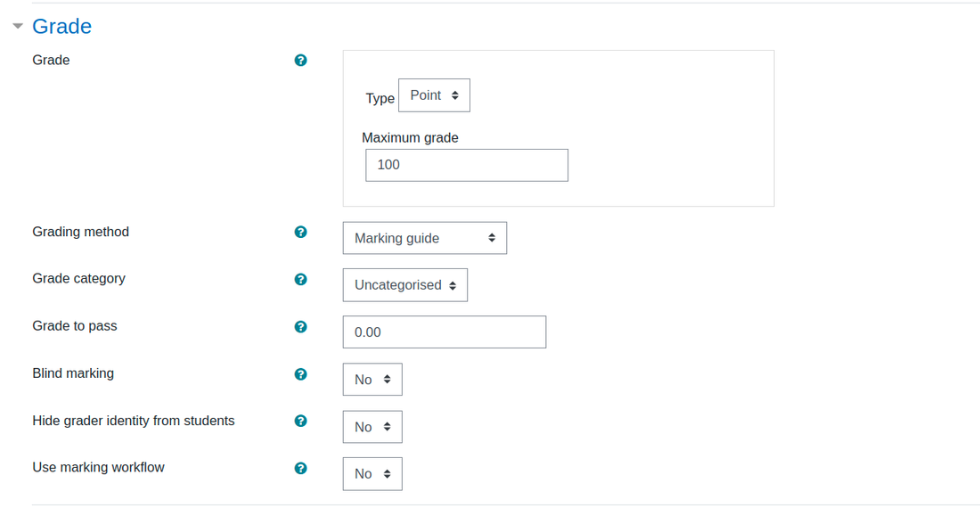Open the Marking guide grading method dropdown

pyautogui.click(x=425, y=238)
